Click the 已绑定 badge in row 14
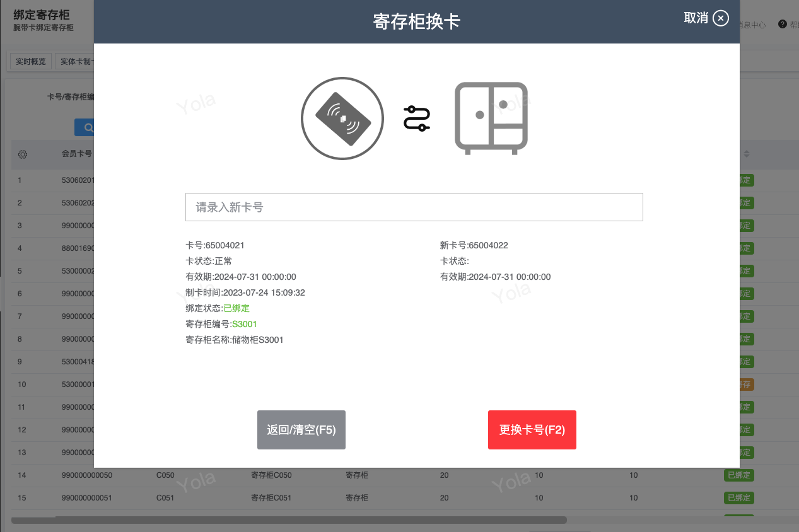Viewport: 799px width, 532px height. coord(739,475)
